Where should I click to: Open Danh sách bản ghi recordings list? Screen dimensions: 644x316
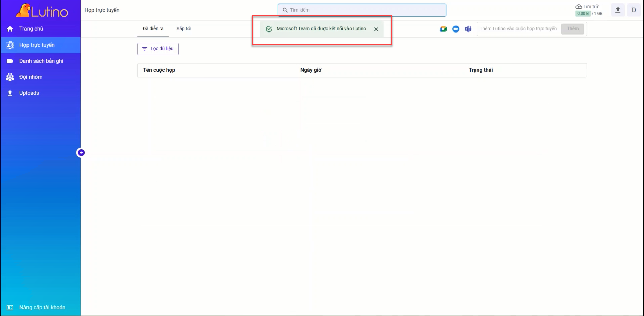[40, 61]
